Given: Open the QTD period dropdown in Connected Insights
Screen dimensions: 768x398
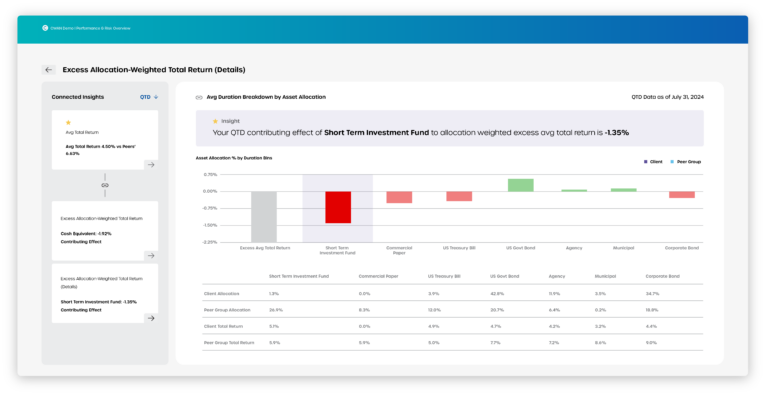Looking at the screenshot, I should (149, 97).
